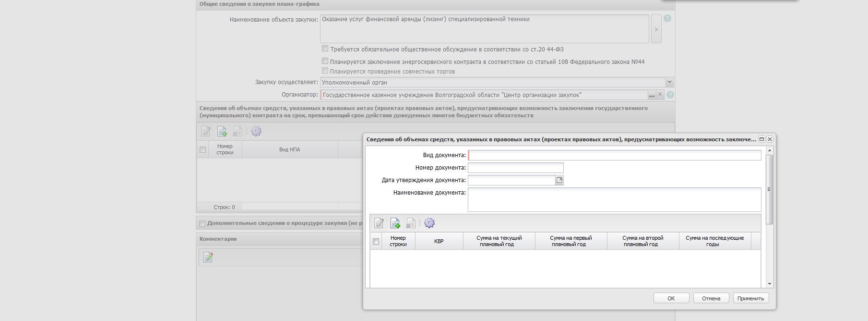Enable обязательное общественное обсуждение checkbox
Viewport: 868px width, 321px height.
click(325, 49)
